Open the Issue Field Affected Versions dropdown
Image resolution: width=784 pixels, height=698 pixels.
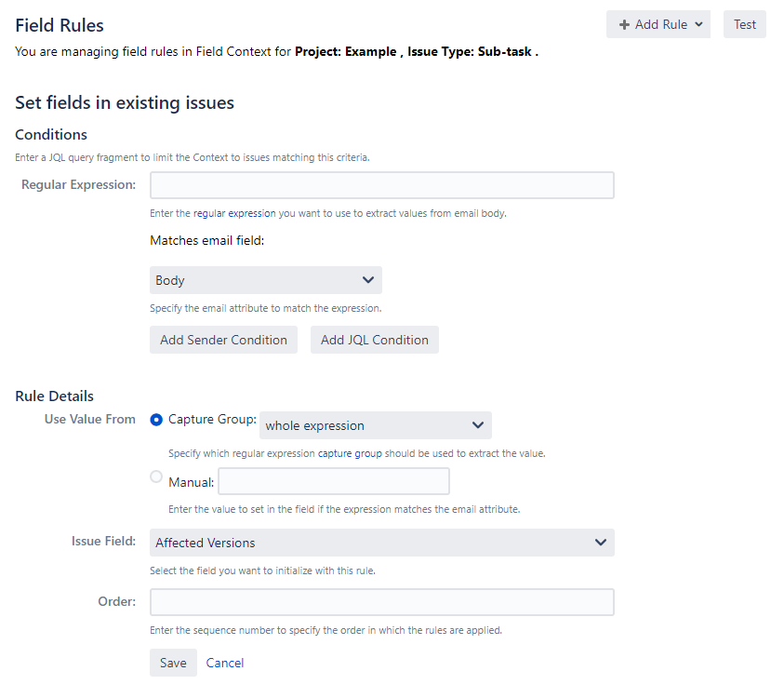tap(382, 543)
